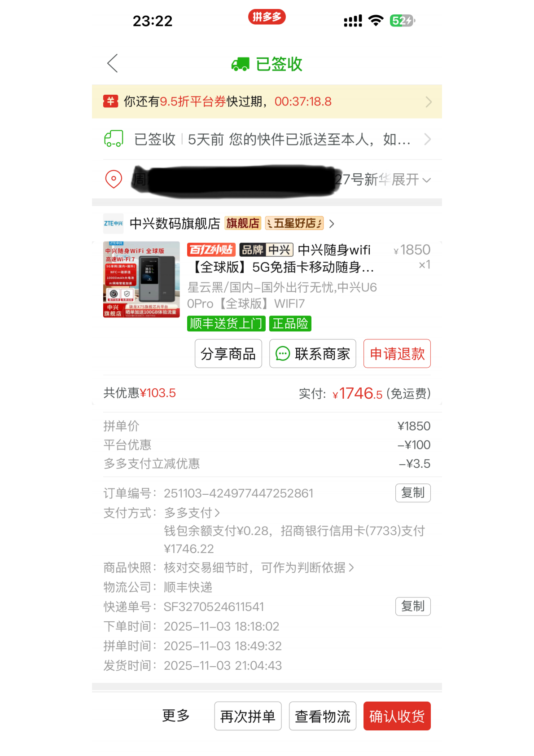Open 商品快照 transaction snapshot link

(x=259, y=567)
